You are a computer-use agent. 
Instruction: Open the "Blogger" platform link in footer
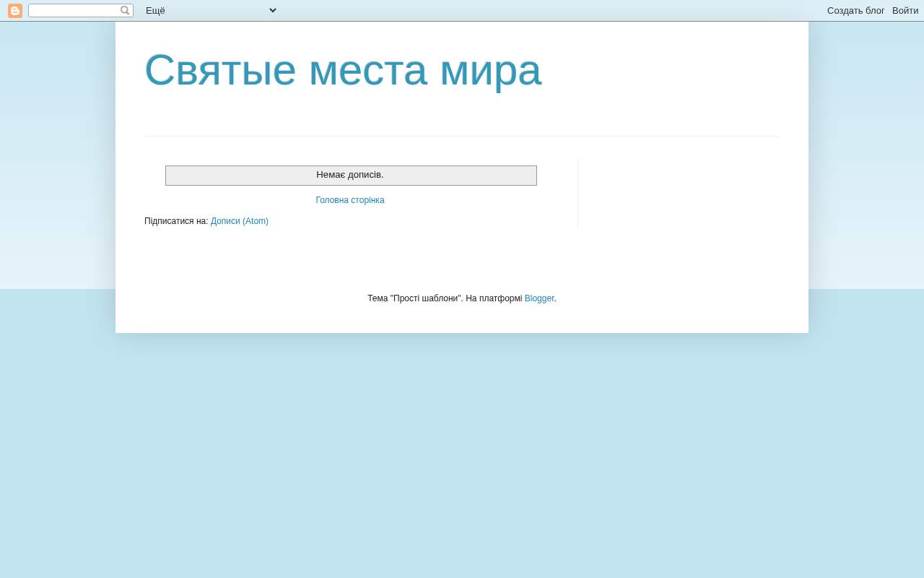tap(539, 298)
